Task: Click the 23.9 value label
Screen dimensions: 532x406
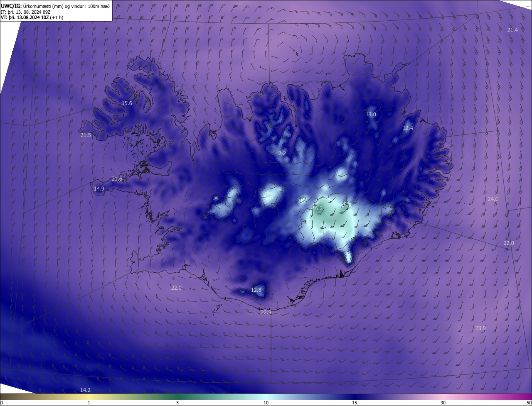Action: click(480, 328)
